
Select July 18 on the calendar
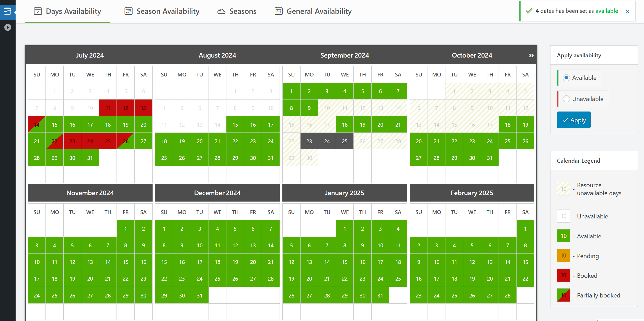tap(108, 125)
